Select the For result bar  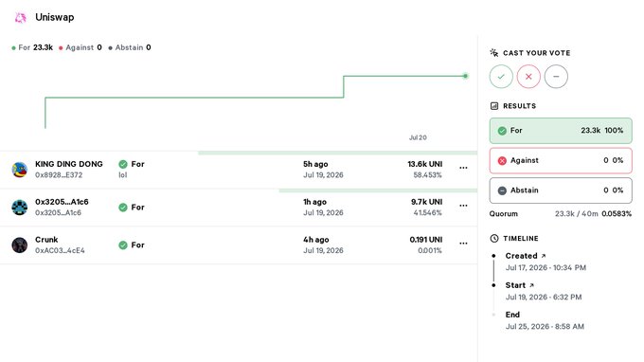(561, 131)
